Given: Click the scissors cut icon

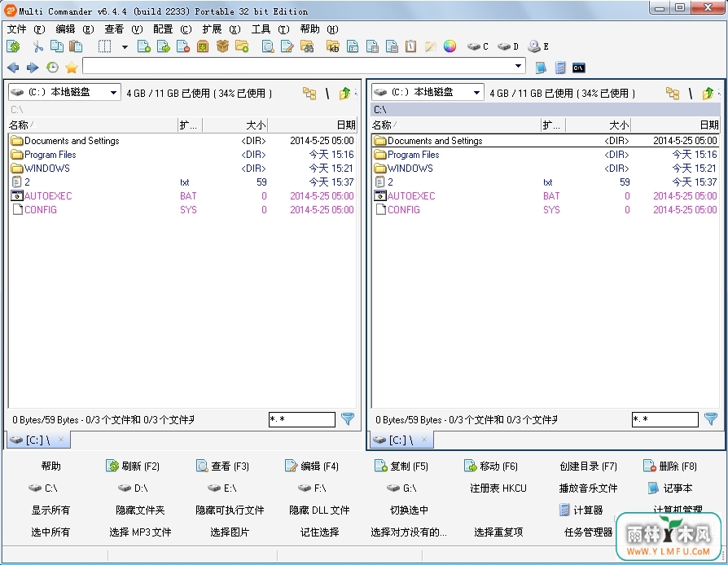Looking at the screenshot, I should [x=37, y=46].
